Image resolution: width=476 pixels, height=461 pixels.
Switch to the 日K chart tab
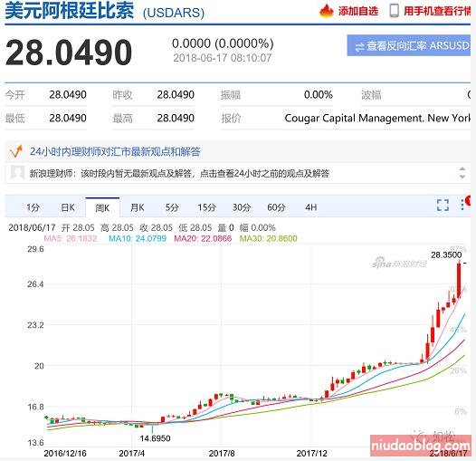tap(68, 207)
